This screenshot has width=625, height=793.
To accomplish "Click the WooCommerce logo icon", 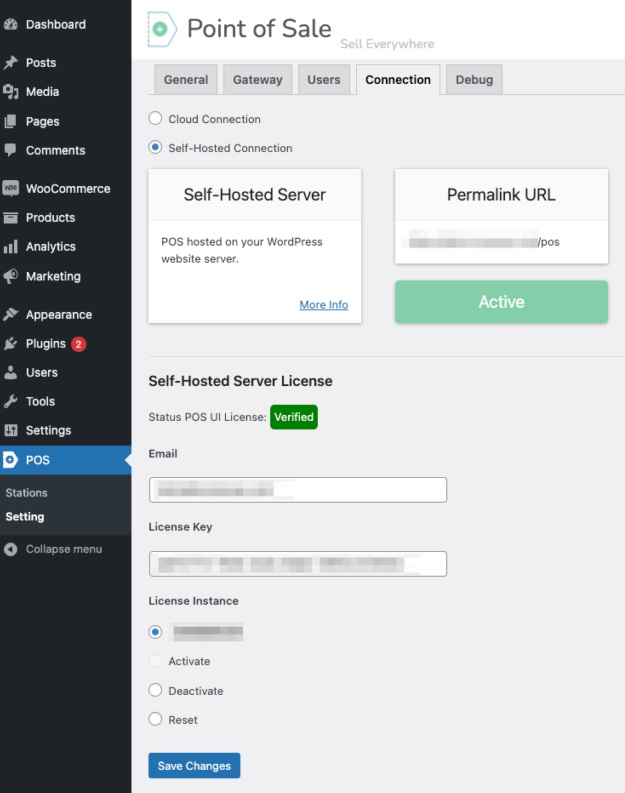I will tap(11, 188).
